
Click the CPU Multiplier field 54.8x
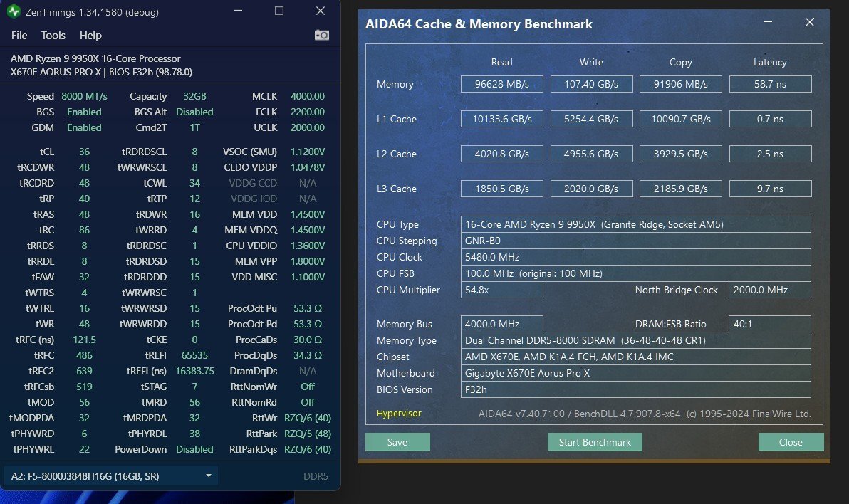tap(502, 290)
